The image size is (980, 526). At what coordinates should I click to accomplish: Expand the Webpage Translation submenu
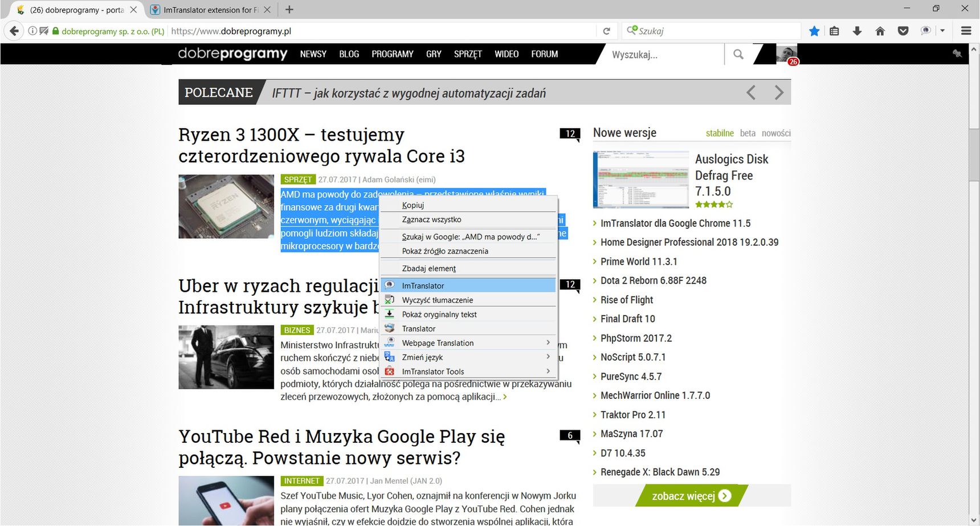468,342
